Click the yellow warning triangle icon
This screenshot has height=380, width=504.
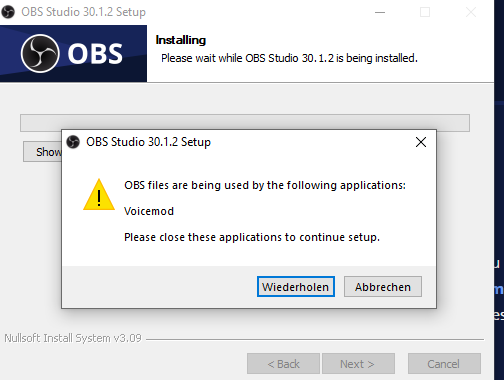99,195
